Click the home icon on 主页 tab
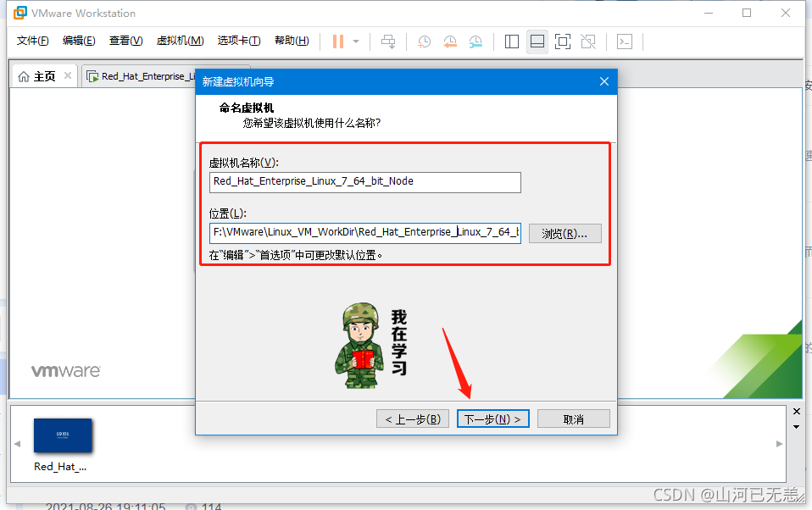 pyautogui.click(x=24, y=76)
